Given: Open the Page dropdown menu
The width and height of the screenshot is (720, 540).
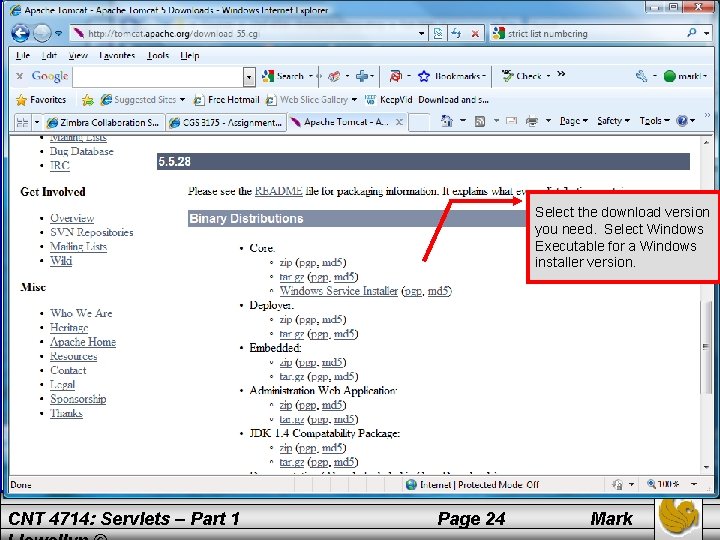Looking at the screenshot, I should [574, 121].
